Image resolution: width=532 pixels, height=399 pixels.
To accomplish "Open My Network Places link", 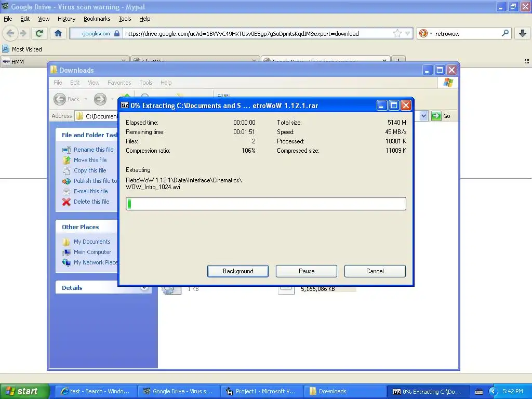I will pos(96,262).
